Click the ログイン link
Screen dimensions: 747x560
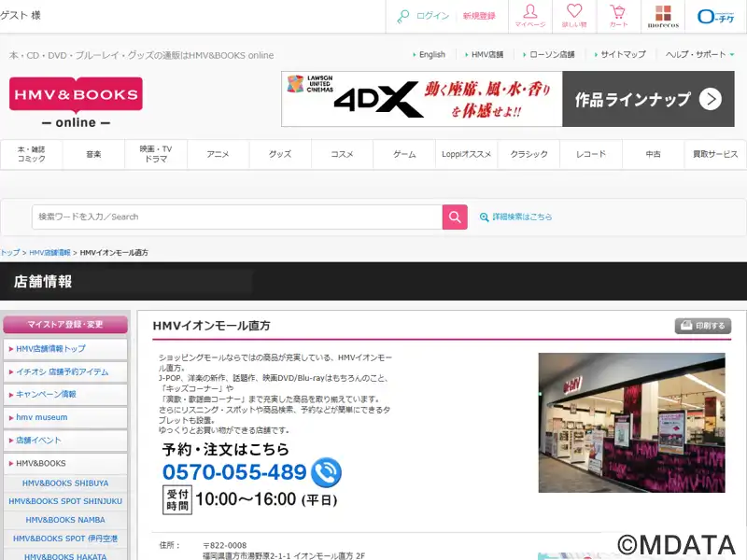[x=432, y=16]
